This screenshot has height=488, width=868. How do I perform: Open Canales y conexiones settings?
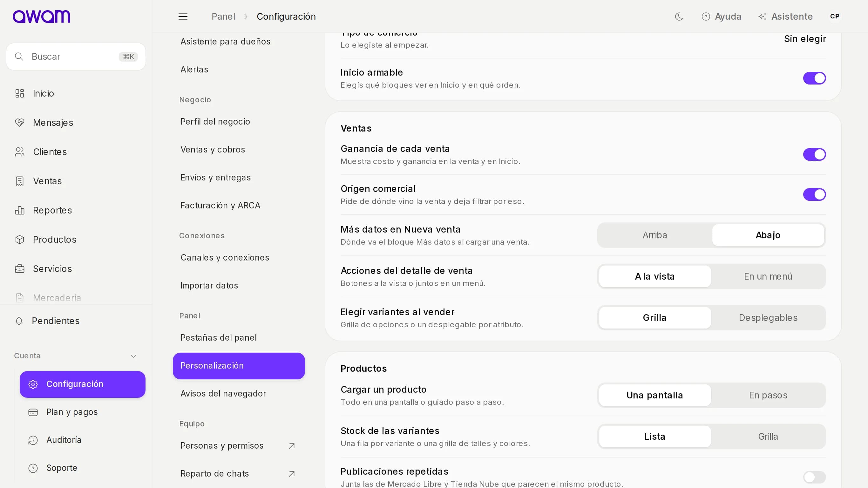point(239,258)
